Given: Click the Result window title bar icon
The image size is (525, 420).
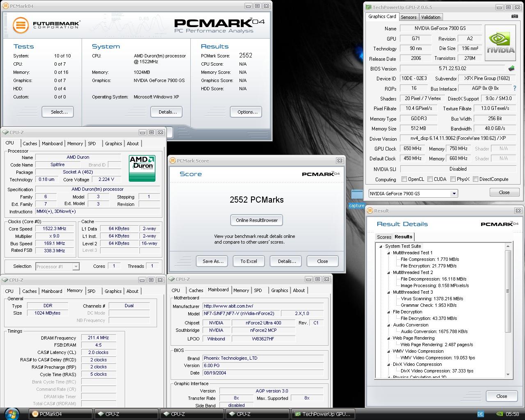Looking at the screenshot, I should 370,210.
